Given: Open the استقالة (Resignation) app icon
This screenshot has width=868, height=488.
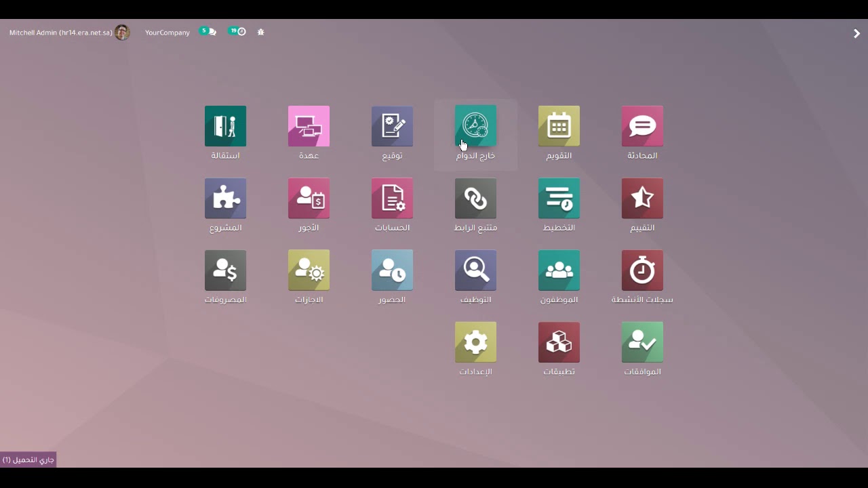Looking at the screenshot, I should [x=225, y=126].
